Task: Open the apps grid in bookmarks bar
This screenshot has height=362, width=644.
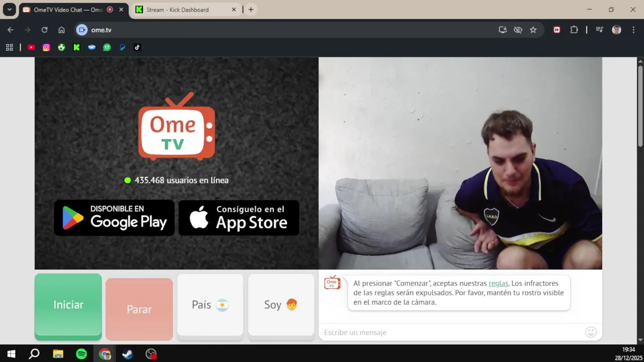Action: 9,47
